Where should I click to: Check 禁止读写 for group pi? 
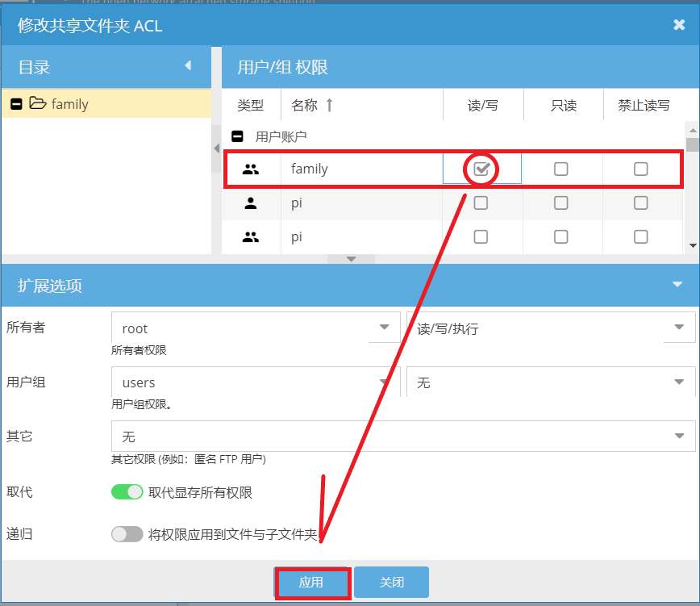point(640,236)
